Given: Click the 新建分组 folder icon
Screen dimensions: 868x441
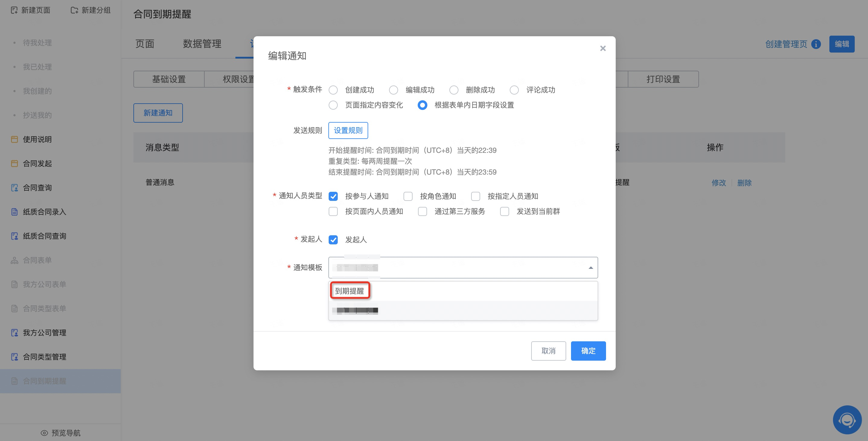Looking at the screenshot, I should tap(74, 10).
